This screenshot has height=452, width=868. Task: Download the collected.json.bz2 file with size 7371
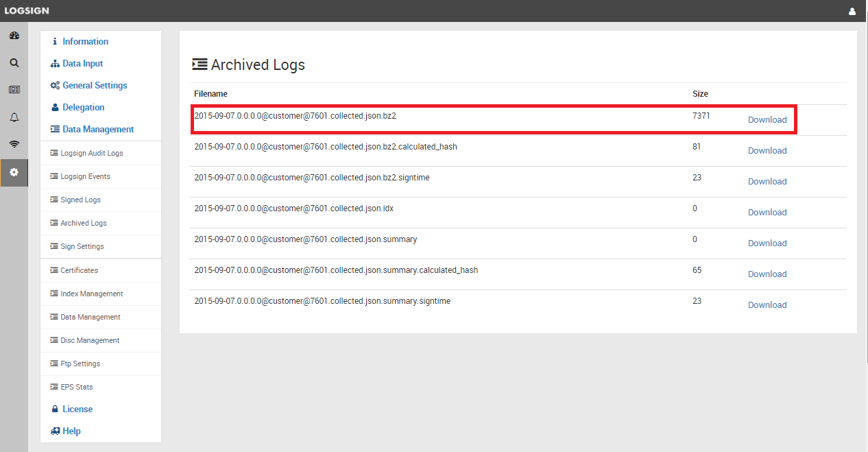(x=767, y=119)
